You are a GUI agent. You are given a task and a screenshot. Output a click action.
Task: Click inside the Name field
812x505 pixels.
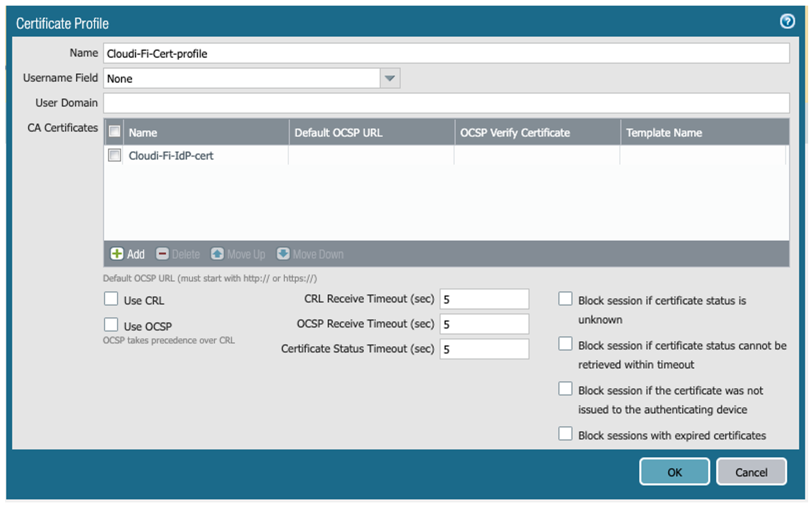coord(303,53)
